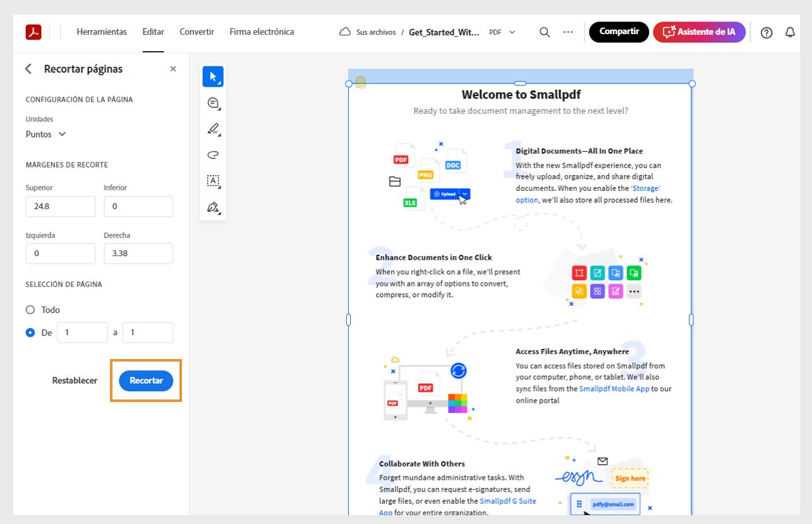Screen dimensions: 812x524
Task: Open search with the magnifier icon
Action: coord(545,32)
